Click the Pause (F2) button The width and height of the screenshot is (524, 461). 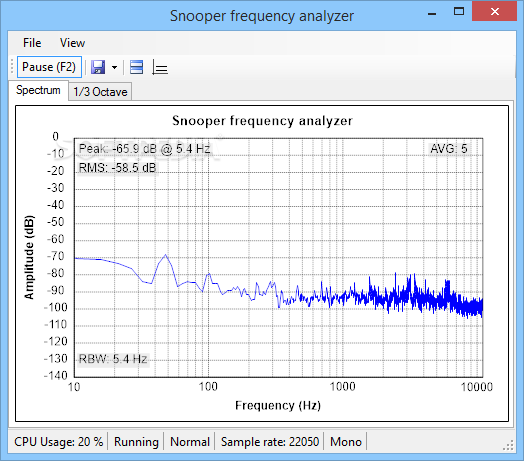click(x=49, y=67)
